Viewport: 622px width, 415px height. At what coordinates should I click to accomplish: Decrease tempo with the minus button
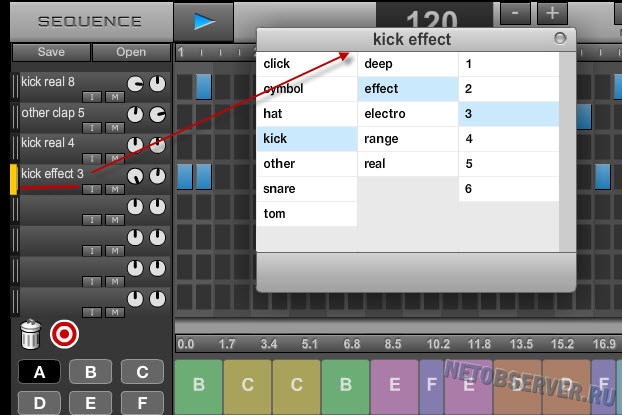515,13
